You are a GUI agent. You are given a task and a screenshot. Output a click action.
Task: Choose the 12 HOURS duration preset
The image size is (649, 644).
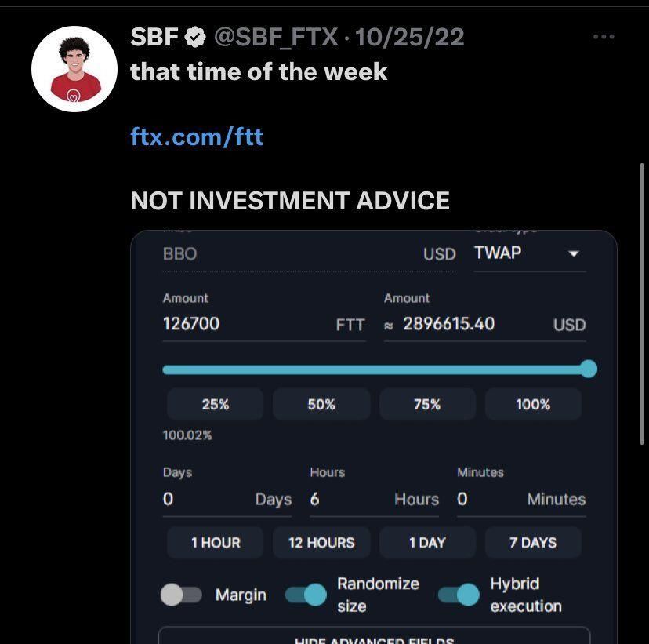tap(321, 543)
